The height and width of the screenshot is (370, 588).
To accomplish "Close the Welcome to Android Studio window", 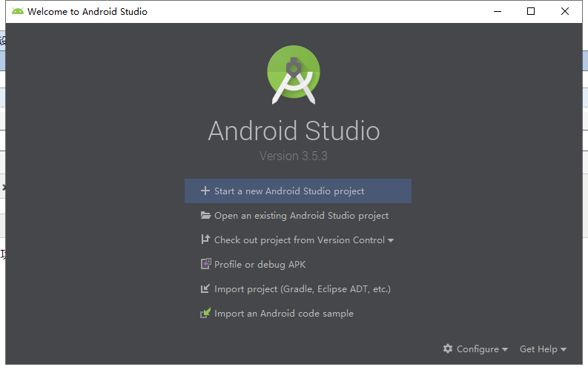I will pyautogui.click(x=565, y=11).
